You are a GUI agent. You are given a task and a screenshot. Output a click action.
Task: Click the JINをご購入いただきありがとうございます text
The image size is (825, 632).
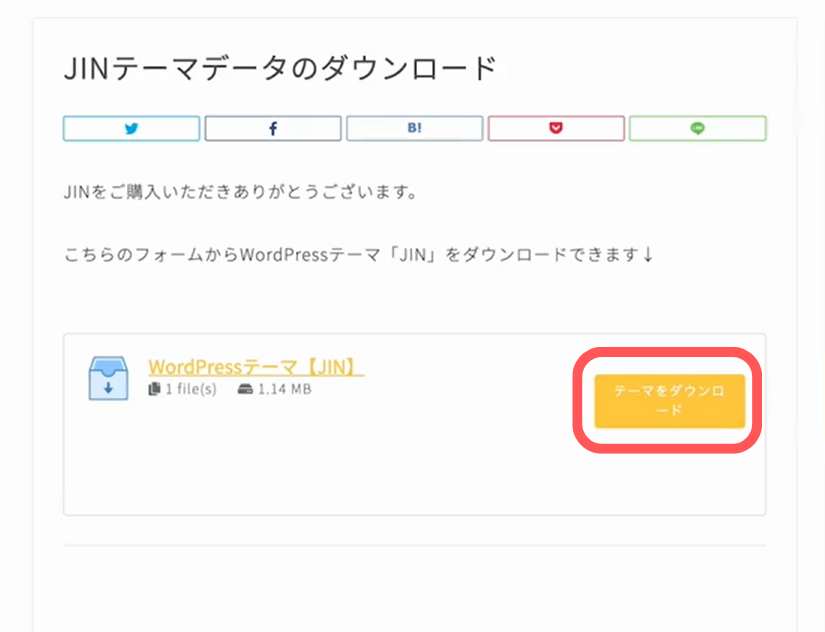tap(240, 192)
